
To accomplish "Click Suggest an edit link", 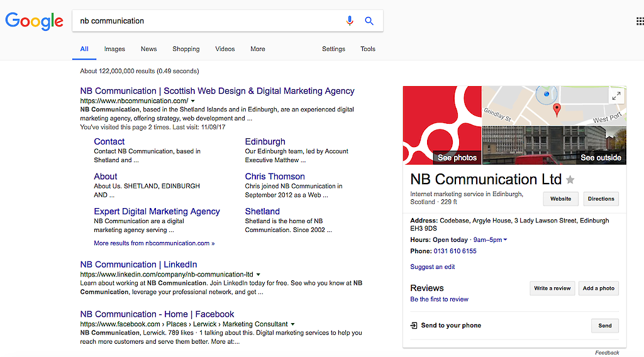I will (x=433, y=266).
